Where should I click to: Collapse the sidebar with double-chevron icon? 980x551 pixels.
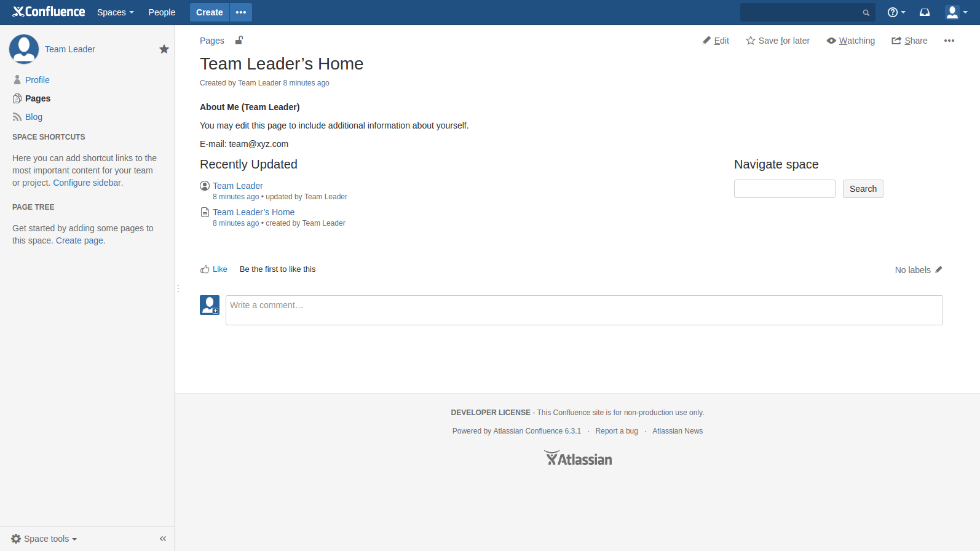(x=163, y=539)
